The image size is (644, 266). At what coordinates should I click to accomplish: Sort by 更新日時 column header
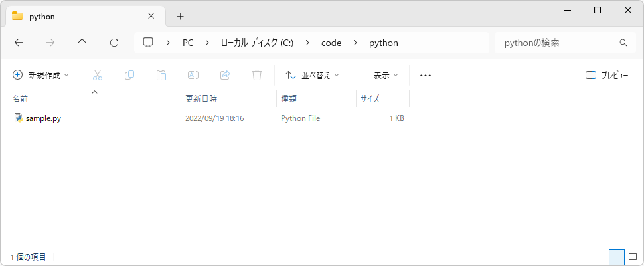click(229, 98)
